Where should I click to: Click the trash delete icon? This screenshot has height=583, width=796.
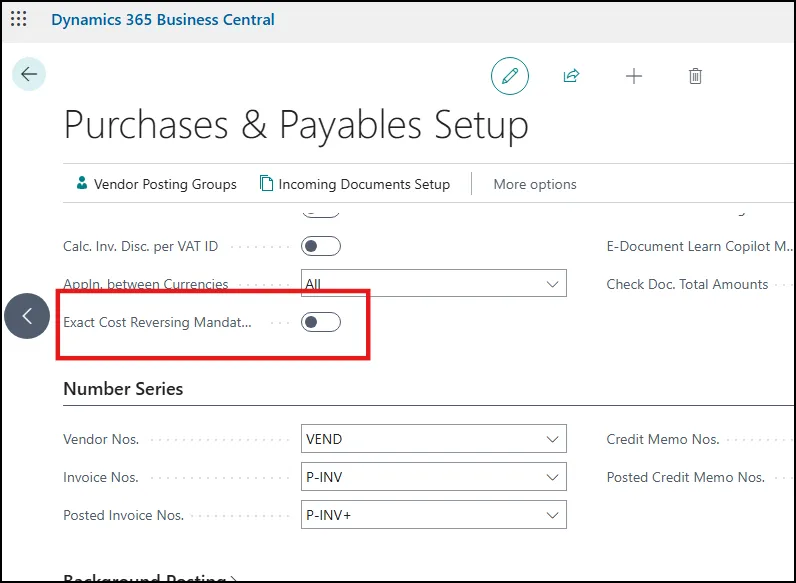coord(695,76)
